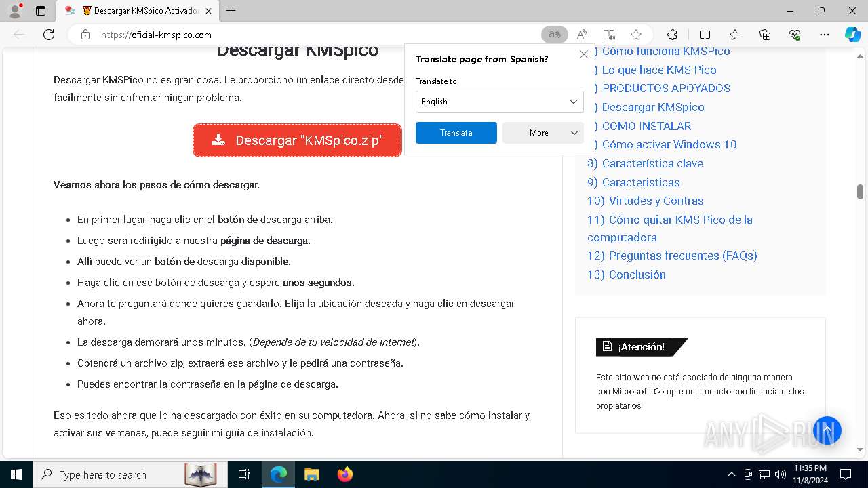The width and height of the screenshot is (868, 488).
Task: Click the Descargar "KMSpico.zip" button
Action: click(298, 140)
